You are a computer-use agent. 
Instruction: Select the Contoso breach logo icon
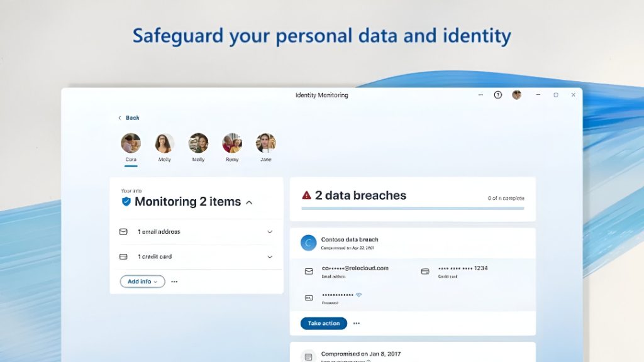coord(308,243)
